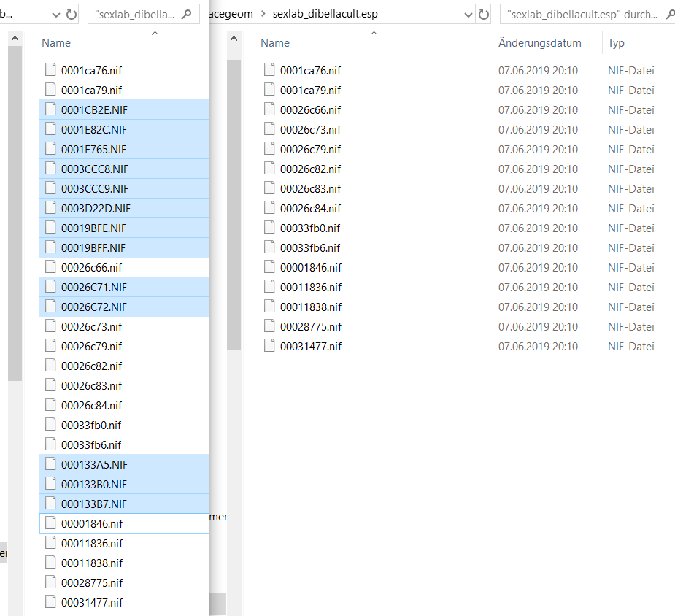Select 00019BFE.NIF file
This screenshot has height=616, width=675.
pos(124,228)
